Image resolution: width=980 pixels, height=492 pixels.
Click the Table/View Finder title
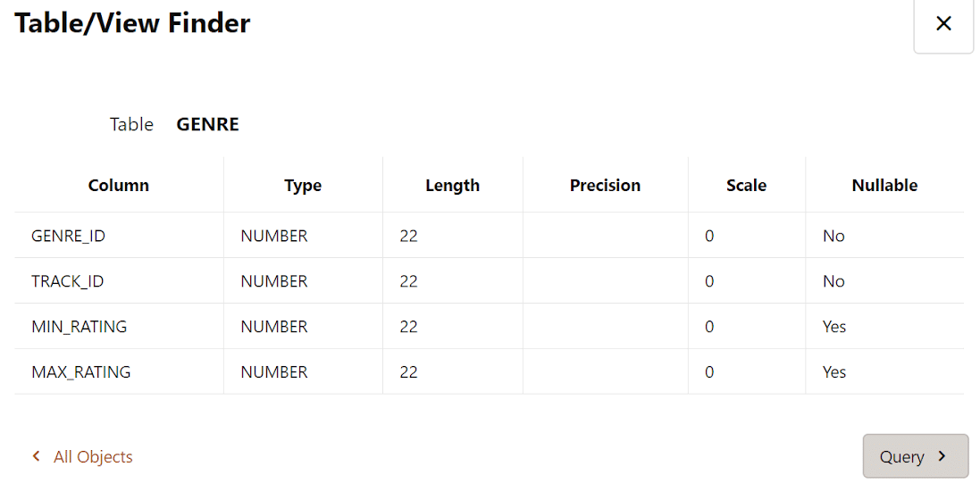point(132,23)
